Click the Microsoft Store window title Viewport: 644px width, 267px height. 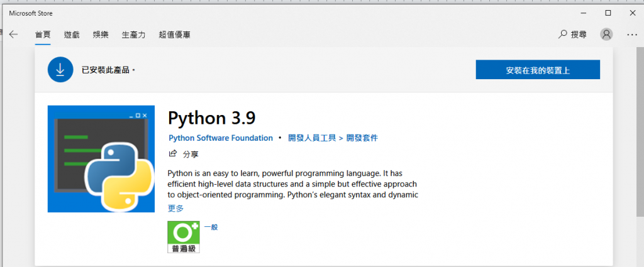point(31,13)
